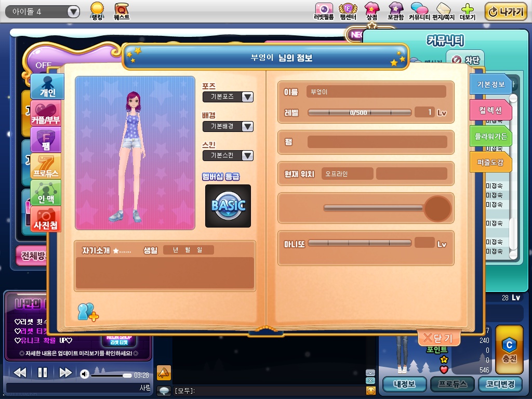532x399 pixels.
Task: Mute the music speaker icon
Action: click(x=85, y=374)
